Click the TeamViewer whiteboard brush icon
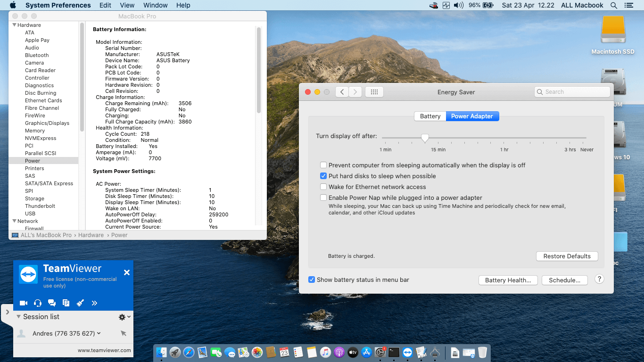 coord(80,303)
